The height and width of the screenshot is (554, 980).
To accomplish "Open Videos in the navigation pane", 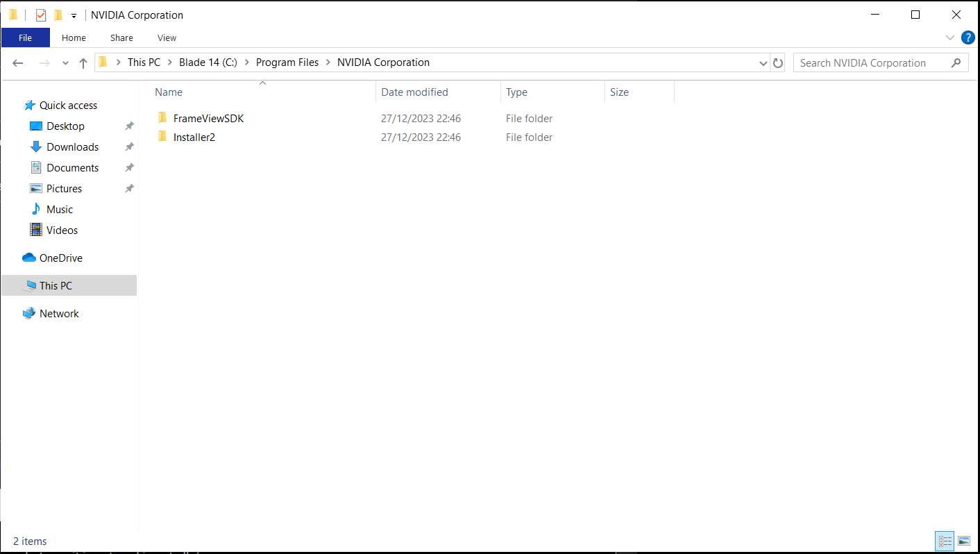I will [x=62, y=230].
